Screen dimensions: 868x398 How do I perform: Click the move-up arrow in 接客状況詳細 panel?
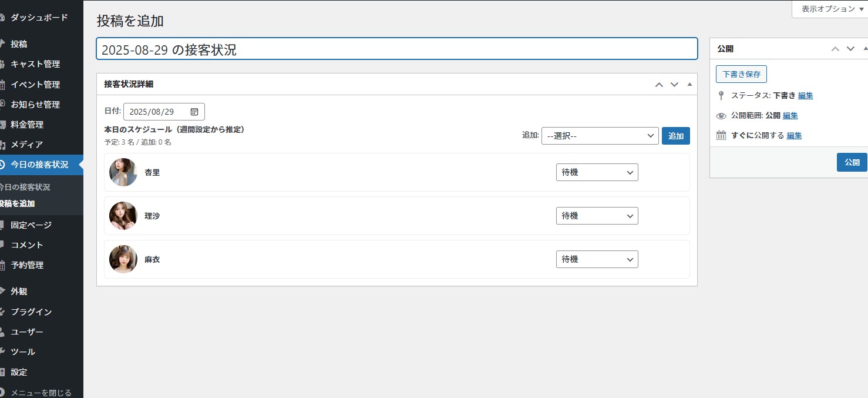tap(659, 85)
